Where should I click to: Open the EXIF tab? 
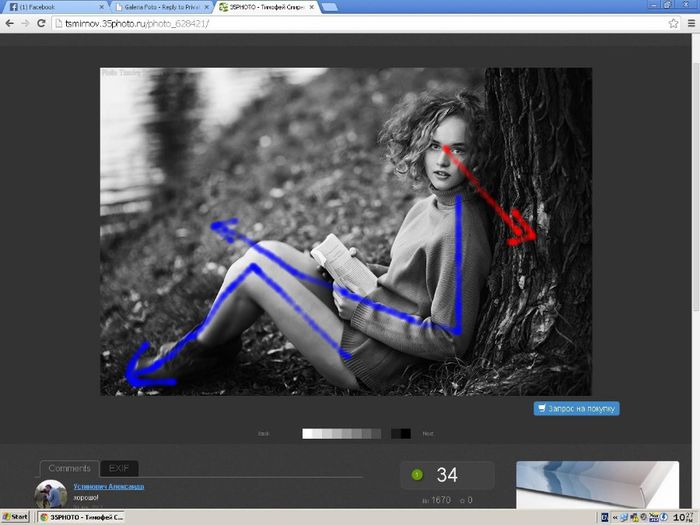[119, 468]
